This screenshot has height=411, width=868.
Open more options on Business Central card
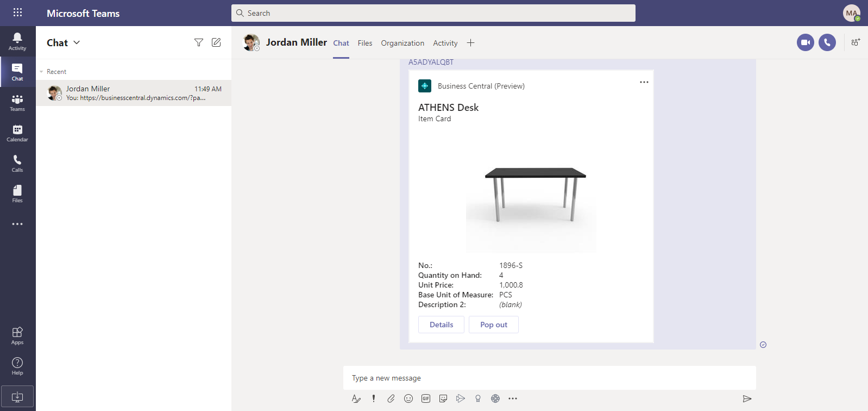(644, 82)
